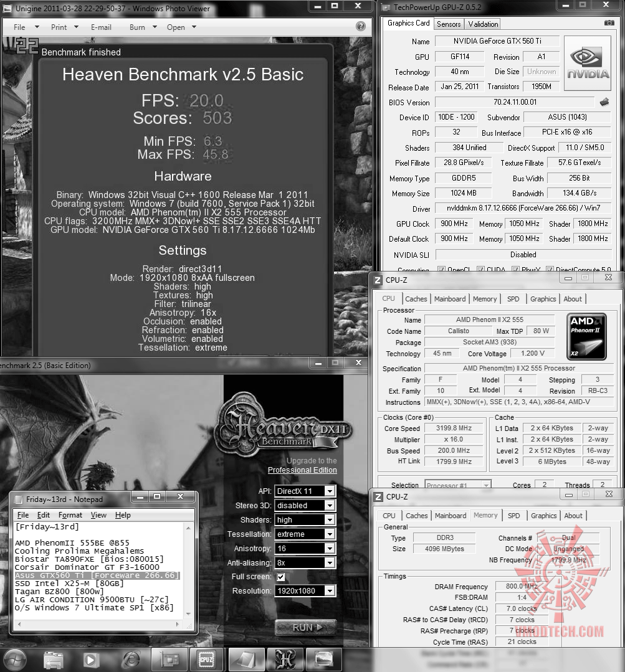Open SPD tab in lower CPU-Z window
The width and height of the screenshot is (625, 672).
(513, 516)
